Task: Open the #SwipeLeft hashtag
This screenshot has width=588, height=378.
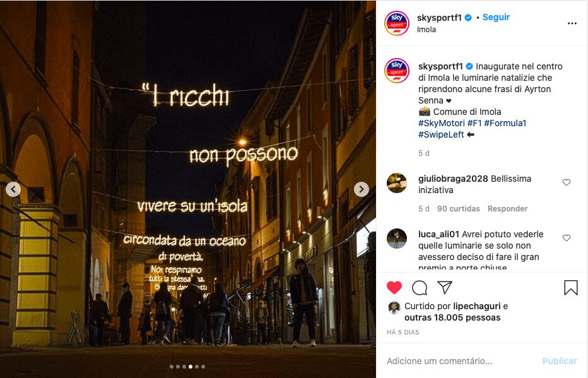Action: coord(441,134)
